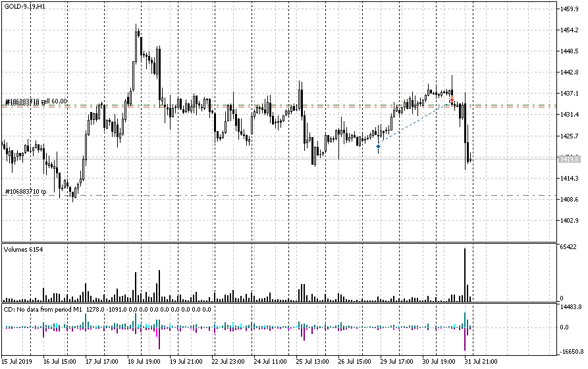The image size is (588, 369).
Task: Click the CD No data indicator label
Action: [x=107, y=308]
